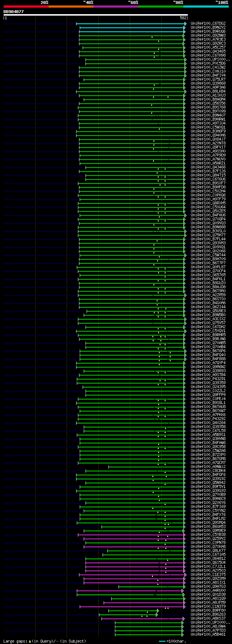
Task: Select last hit UniRef100_A5B461
Action: point(208,634)
